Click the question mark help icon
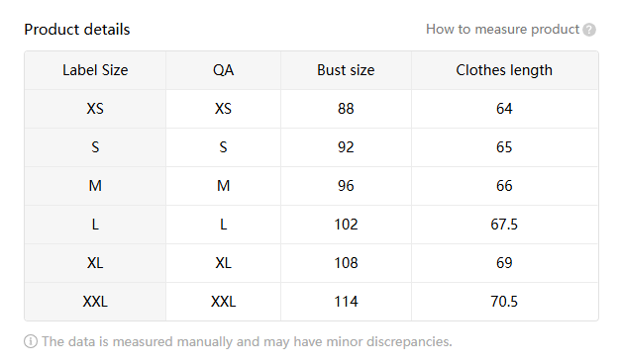Screen dimensions: 619x364 [589, 30]
